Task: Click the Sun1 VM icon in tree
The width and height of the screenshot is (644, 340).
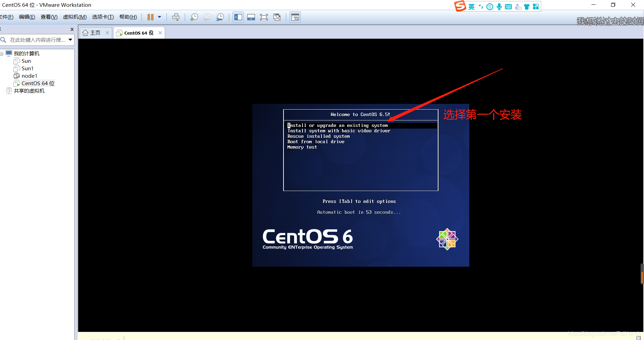Action: click(x=17, y=68)
